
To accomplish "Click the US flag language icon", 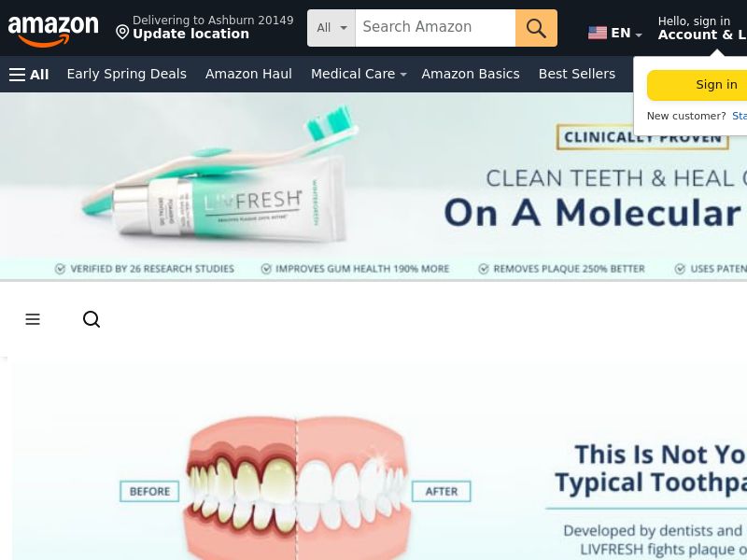I will pos(598,33).
